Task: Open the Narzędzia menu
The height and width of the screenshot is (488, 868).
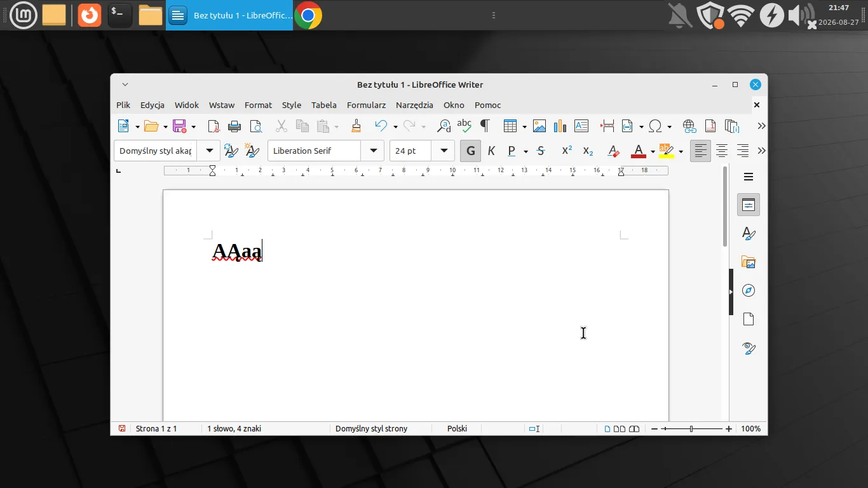Action: [414, 105]
